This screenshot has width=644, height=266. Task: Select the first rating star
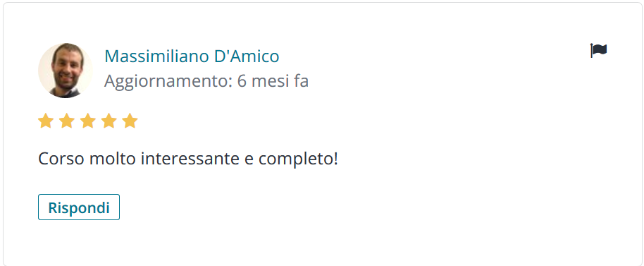pyautogui.click(x=46, y=121)
